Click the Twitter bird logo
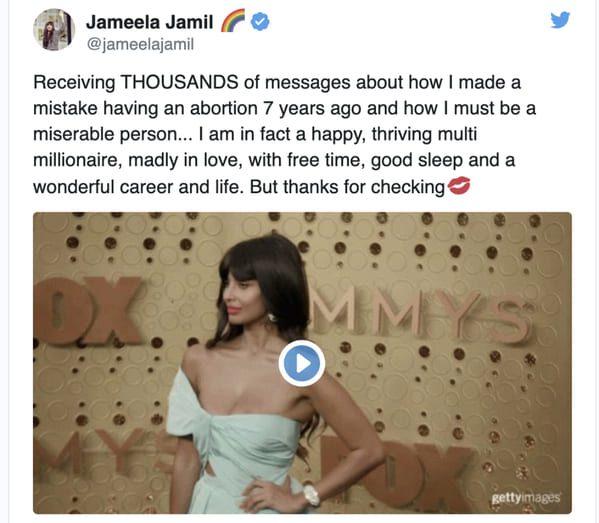The width and height of the screenshot is (599, 523). [560, 20]
